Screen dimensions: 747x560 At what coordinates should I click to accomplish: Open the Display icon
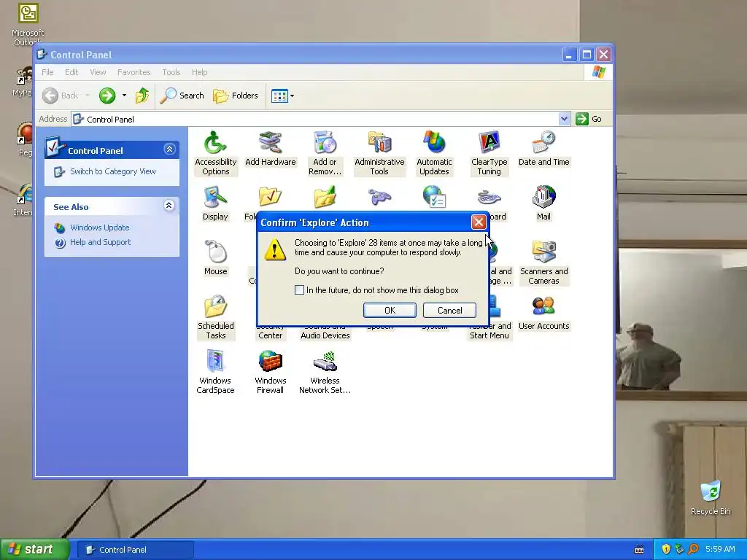click(215, 203)
